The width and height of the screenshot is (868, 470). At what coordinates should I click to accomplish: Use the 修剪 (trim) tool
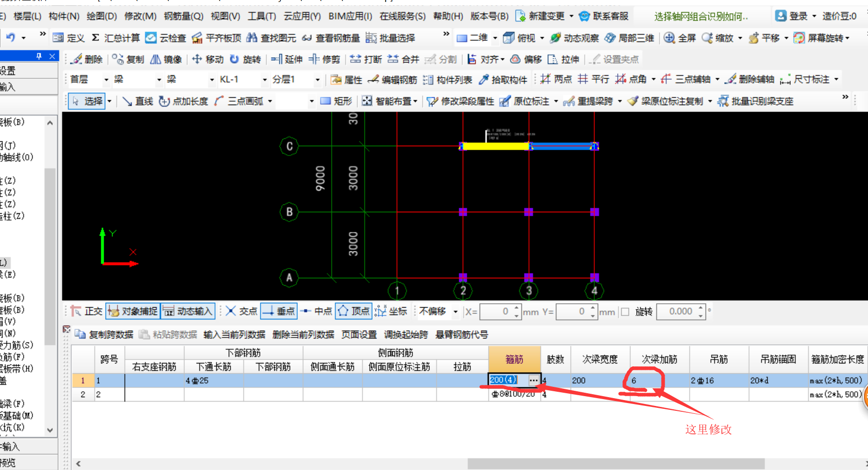[324, 59]
